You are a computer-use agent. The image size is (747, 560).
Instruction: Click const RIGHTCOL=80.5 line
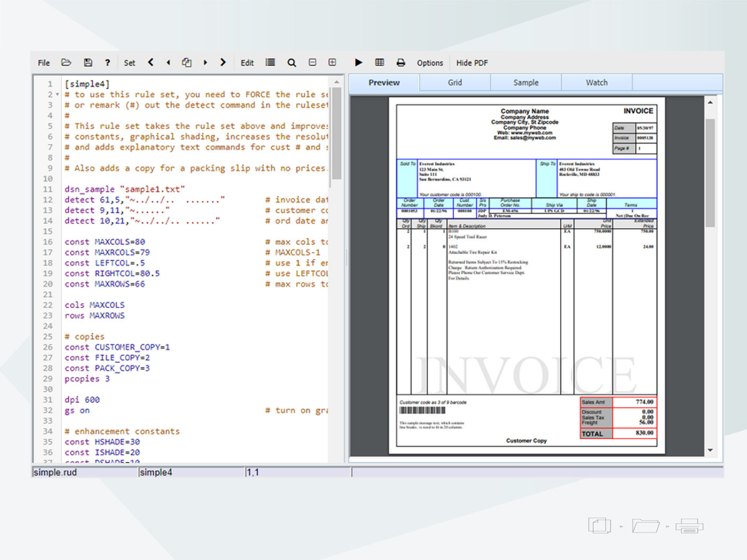[x=112, y=274]
